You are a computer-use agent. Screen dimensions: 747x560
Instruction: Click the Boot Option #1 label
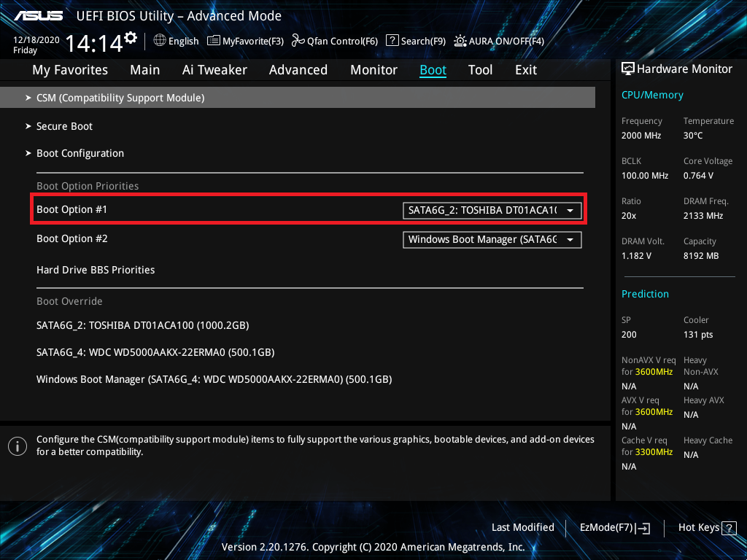coord(72,209)
